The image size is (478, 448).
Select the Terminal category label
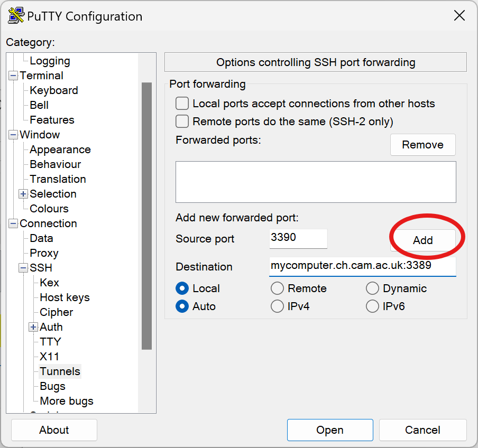pyautogui.click(x=41, y=76)
